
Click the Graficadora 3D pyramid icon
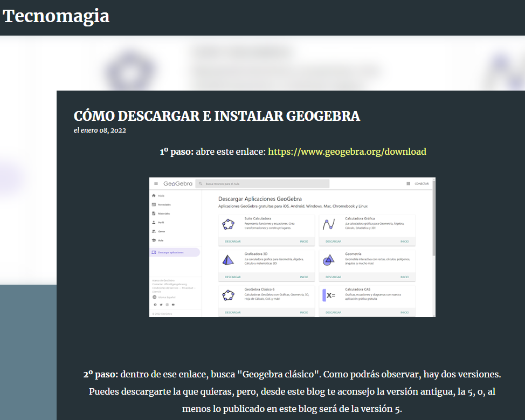(x=229, y=260)
